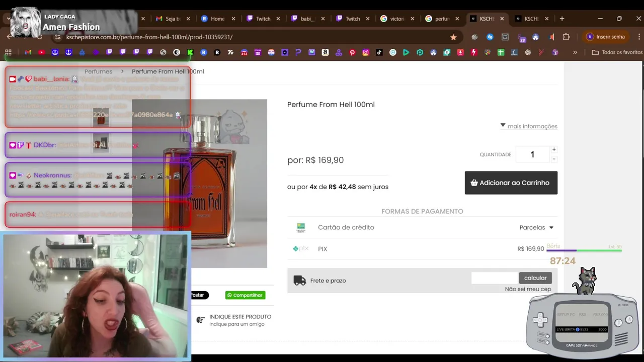Bookmark this page with the star icon
This screenshot has width=644, height=362.
pos(453,37)
